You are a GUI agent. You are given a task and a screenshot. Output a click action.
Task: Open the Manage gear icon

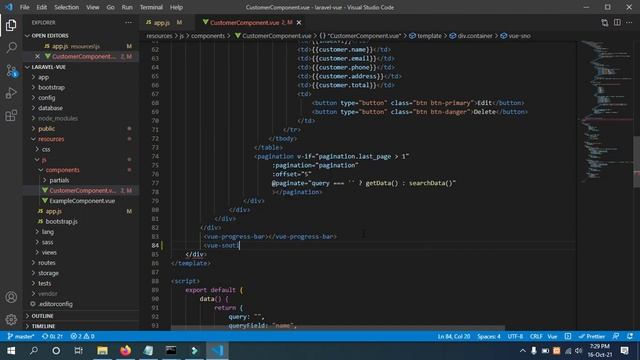coord(11,319)
